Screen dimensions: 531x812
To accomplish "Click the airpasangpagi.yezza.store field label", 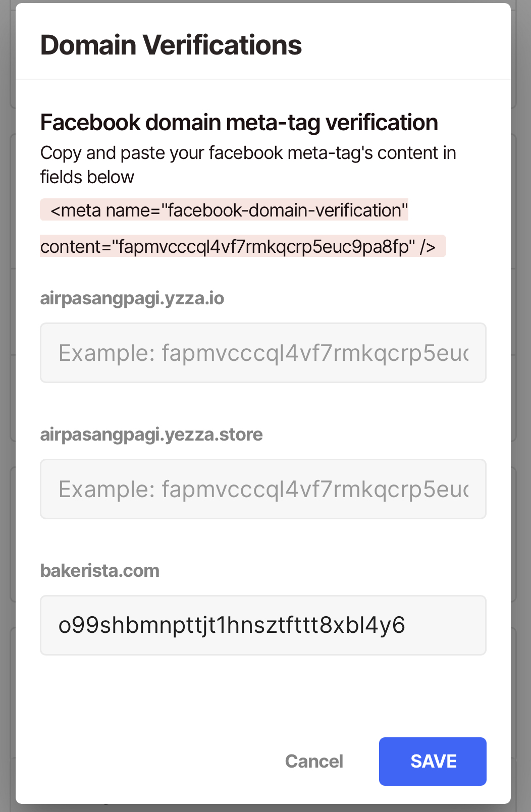I will click(151, 435).
